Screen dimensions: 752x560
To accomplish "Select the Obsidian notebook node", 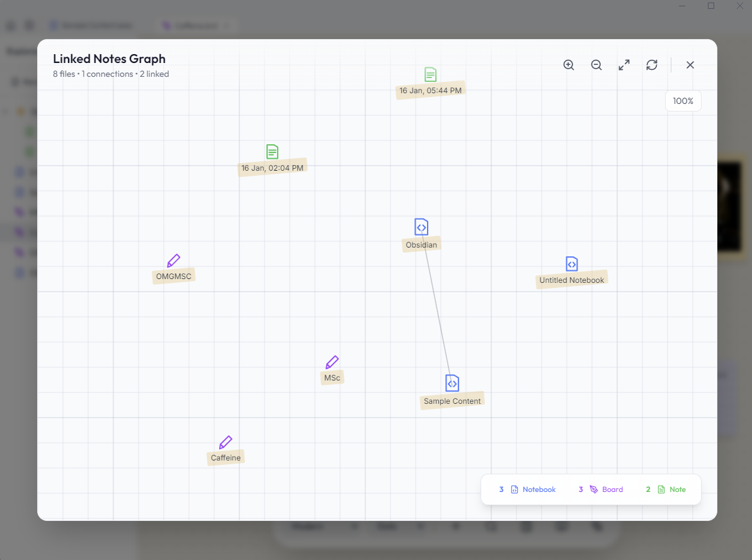I will coord(421,227).
